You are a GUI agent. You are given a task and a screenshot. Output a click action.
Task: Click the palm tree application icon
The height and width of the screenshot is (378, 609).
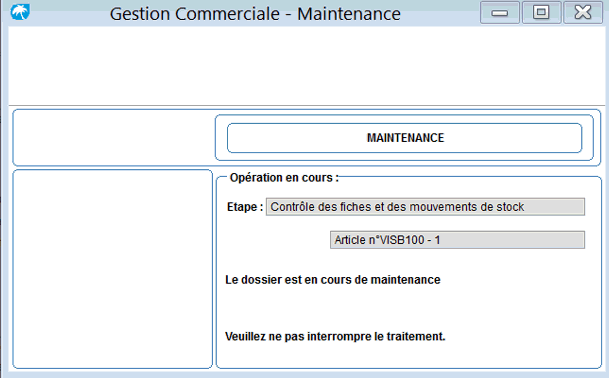coord(20,12)
